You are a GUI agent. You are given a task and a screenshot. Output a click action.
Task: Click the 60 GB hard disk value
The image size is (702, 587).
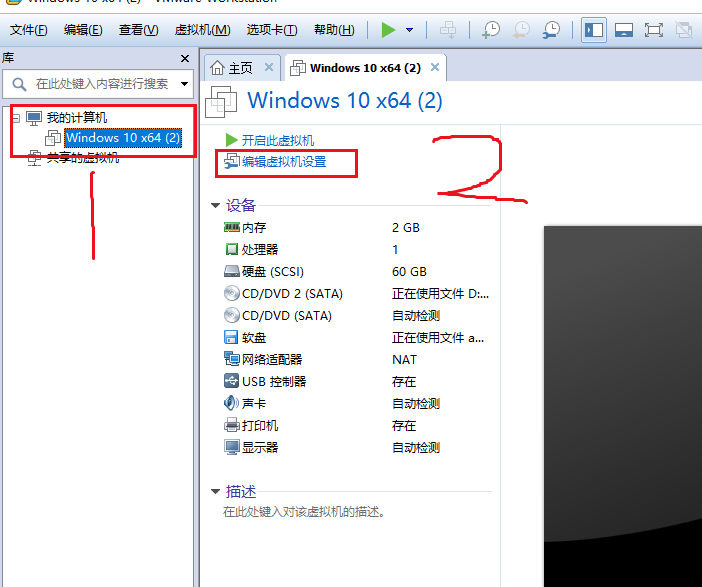409,271
